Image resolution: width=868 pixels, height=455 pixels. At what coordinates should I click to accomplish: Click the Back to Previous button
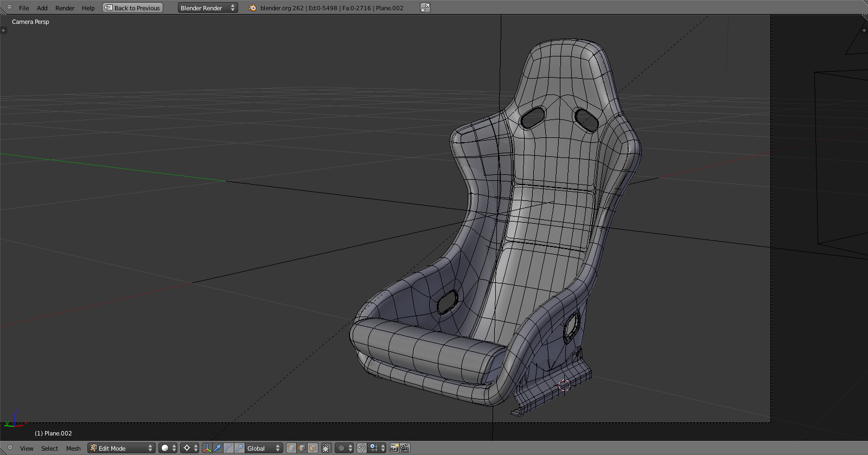pos(133,8)
